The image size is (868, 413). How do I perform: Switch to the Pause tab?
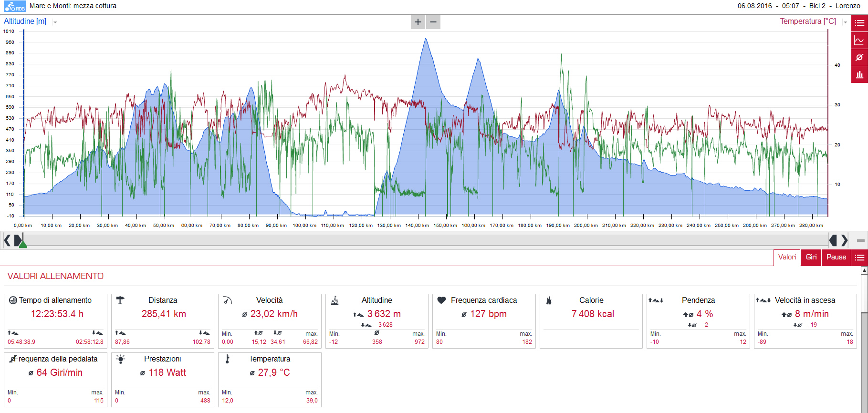tap(836, 257)
